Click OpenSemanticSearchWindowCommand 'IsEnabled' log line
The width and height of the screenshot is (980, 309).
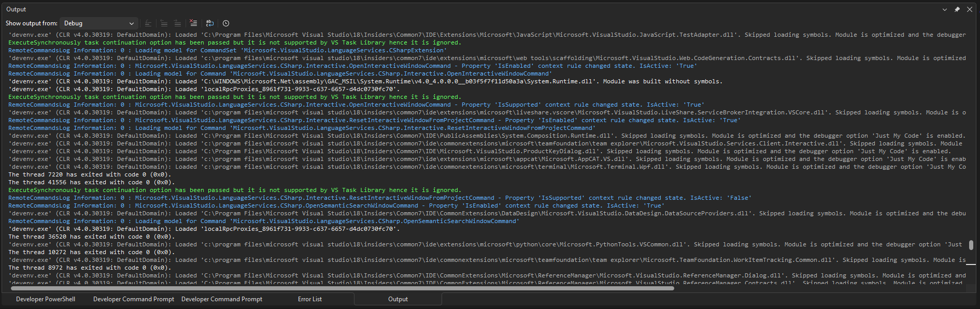336,205
